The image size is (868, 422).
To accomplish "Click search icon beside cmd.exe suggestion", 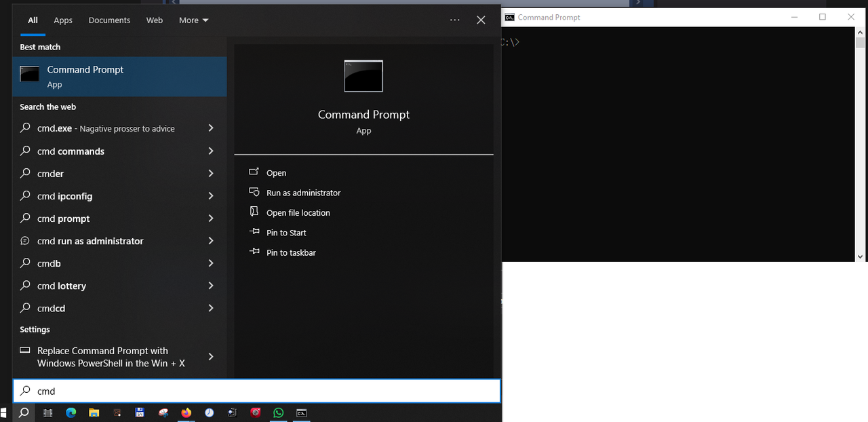I will 25,128.
